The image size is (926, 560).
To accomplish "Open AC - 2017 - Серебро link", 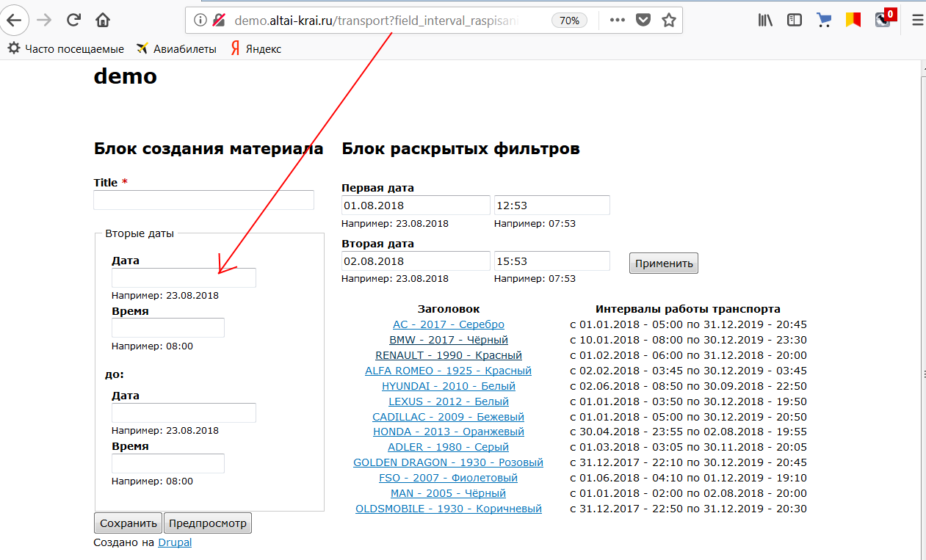I will tap(449, 324).
